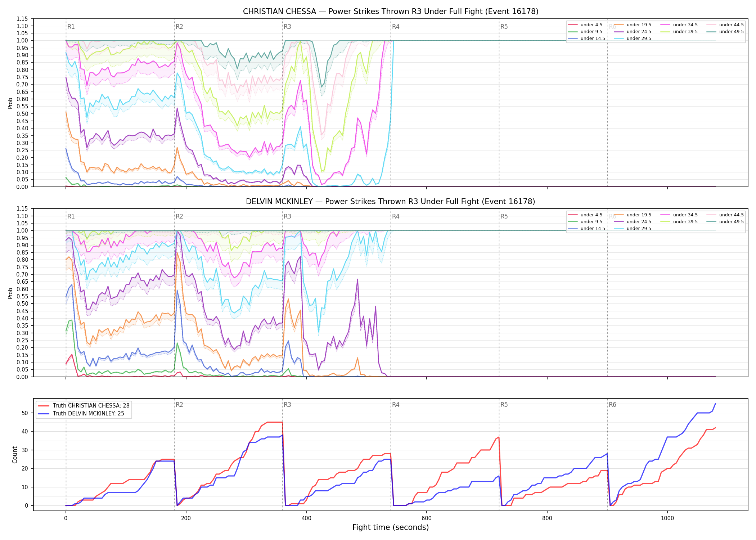The image size is (756, 540).
Task: Click the R3 round marker in Count chart
Action: (287, 405)
